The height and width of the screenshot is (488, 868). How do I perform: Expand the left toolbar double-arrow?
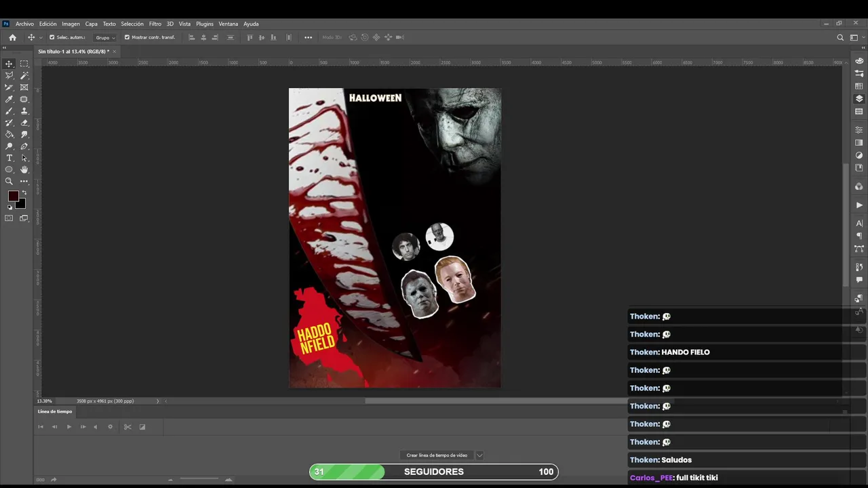click(x=5, y=48)
